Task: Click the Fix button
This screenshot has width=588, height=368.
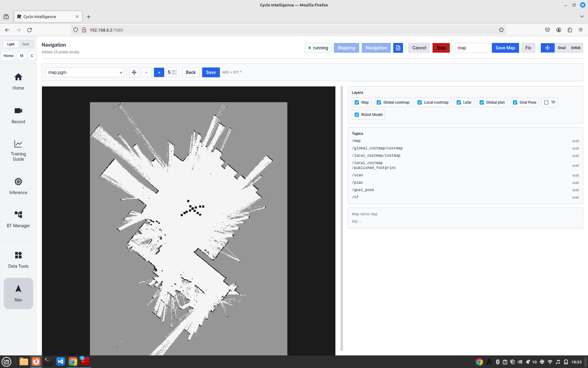Action: (x=528, y=48)
